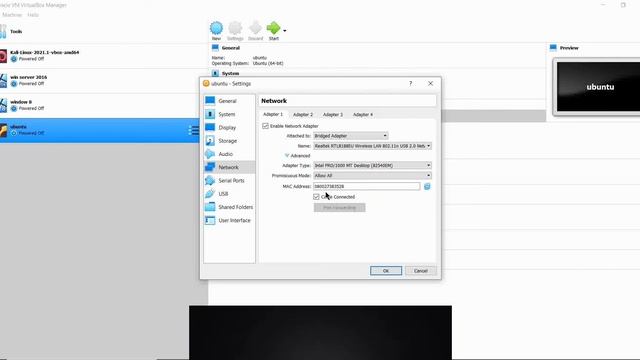Open User Interface settings category
This screenshot has height=360, width=640.
click(229, 220)
